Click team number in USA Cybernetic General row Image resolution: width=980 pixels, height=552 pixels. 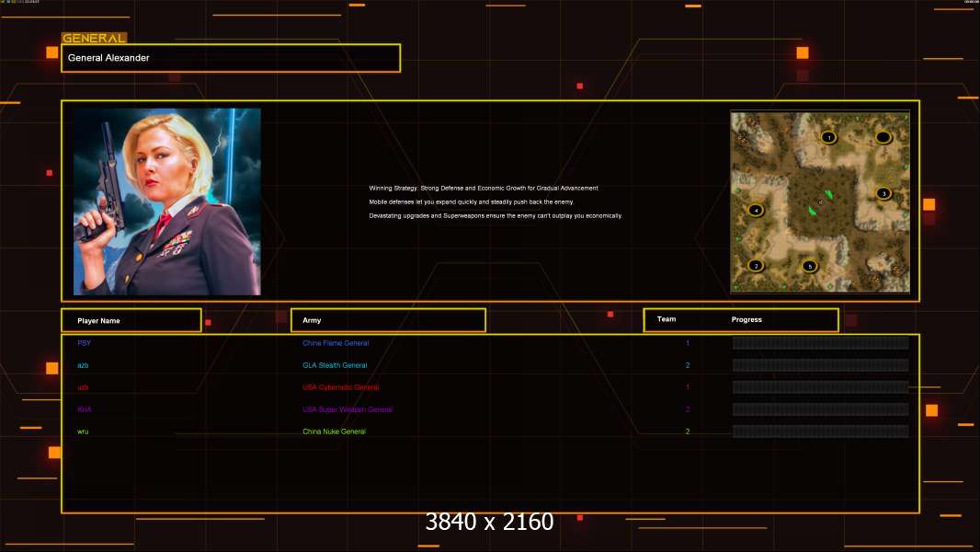(688, 387)
